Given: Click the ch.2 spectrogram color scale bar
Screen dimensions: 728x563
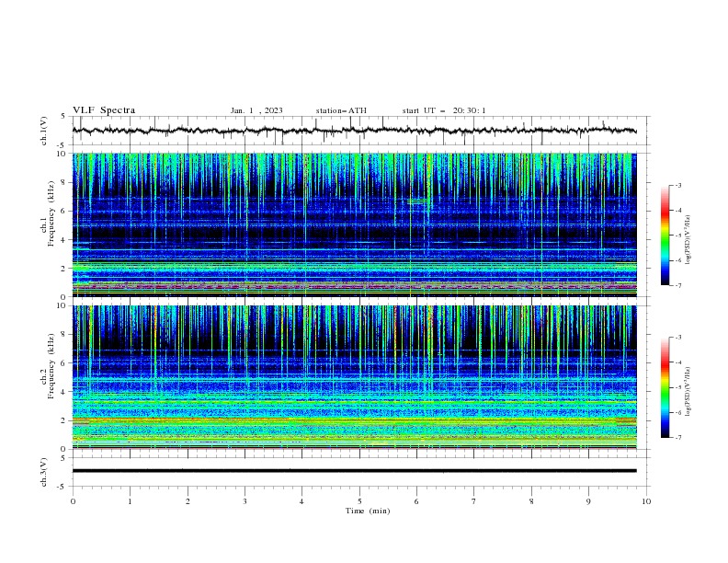Looking at the screenshot, I should tap(665, 387).
